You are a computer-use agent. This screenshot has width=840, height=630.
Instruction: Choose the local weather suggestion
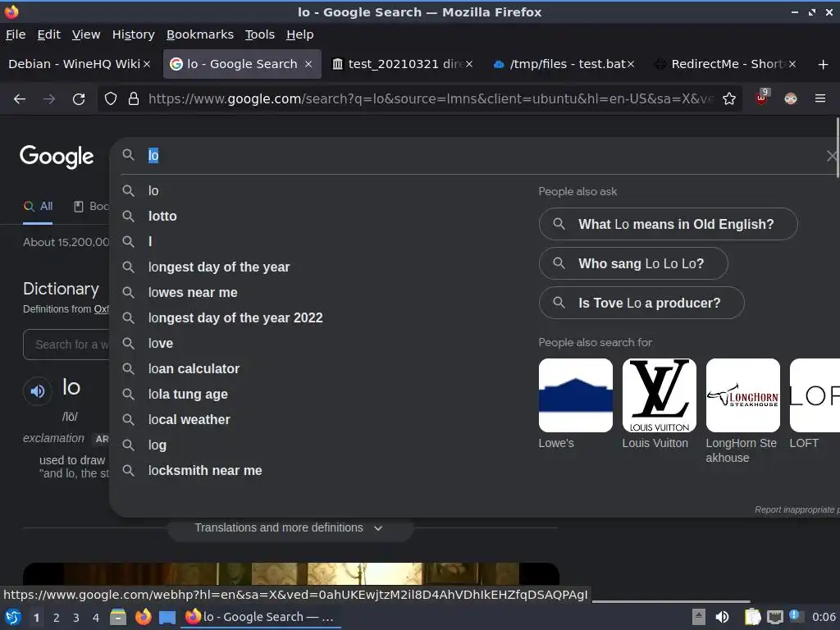click(x=189, y=420)
